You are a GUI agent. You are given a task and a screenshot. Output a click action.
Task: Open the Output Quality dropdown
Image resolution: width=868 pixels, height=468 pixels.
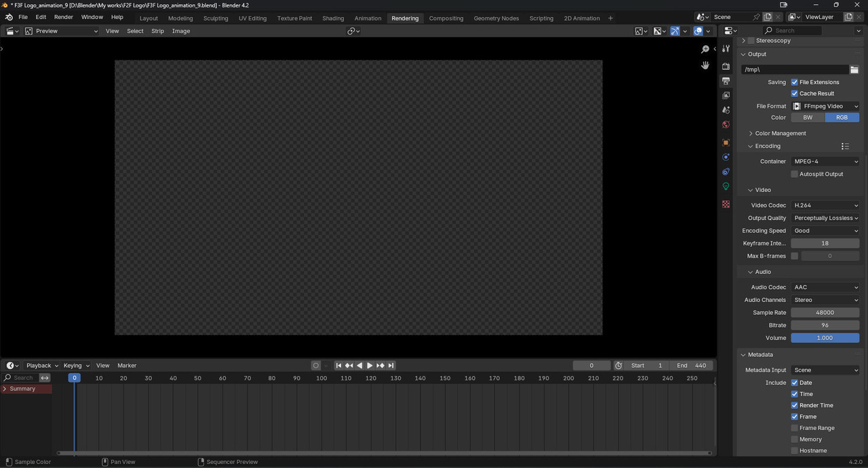click(x=825, y=218)
